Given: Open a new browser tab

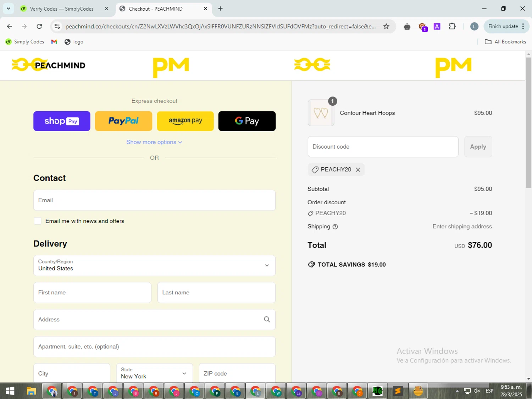Looking at the screenshot, I should point(220,9).
